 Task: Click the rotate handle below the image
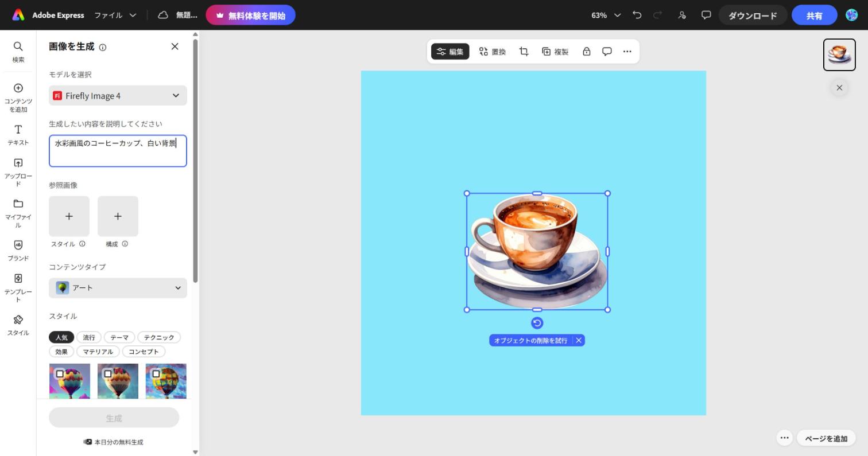click(537, 323)
